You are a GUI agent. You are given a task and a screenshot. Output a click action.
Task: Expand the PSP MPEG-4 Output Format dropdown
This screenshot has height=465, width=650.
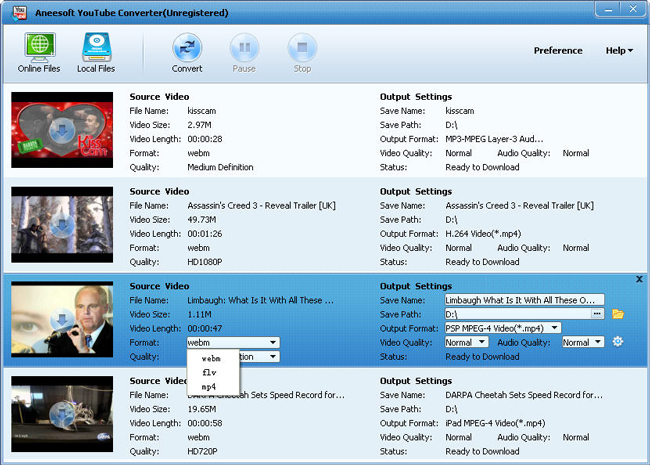point(555,328)
